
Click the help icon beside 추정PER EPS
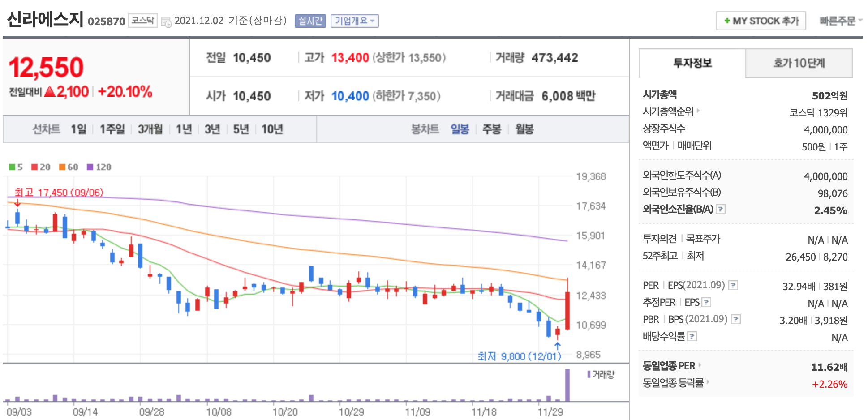point(706,302)
